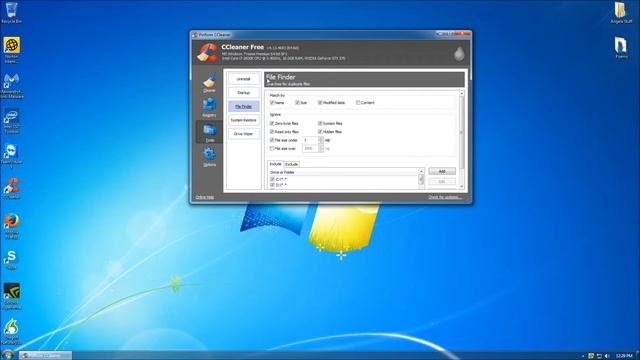Switch to the Exclude tab
Screen dimensions: 640x360
coord(291,164)
